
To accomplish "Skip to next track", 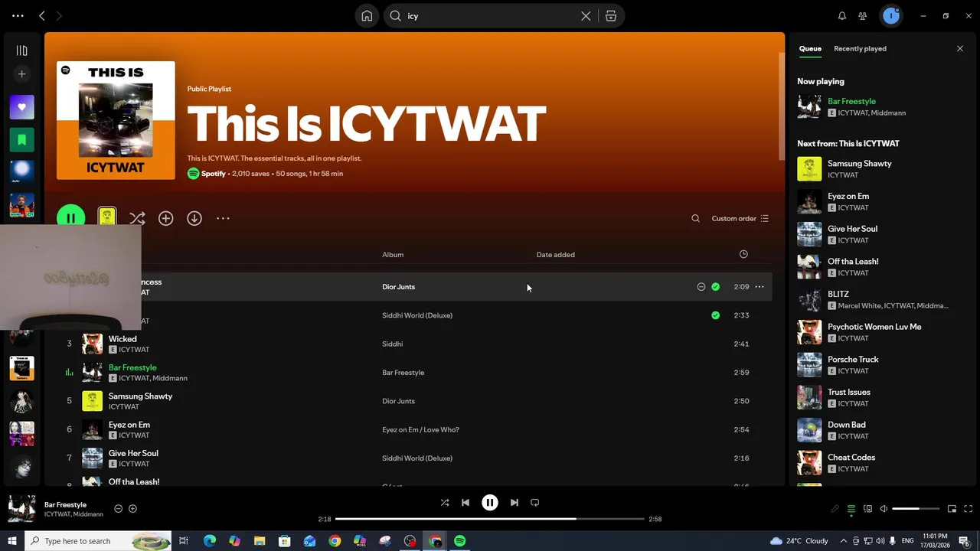I will 514,503.
